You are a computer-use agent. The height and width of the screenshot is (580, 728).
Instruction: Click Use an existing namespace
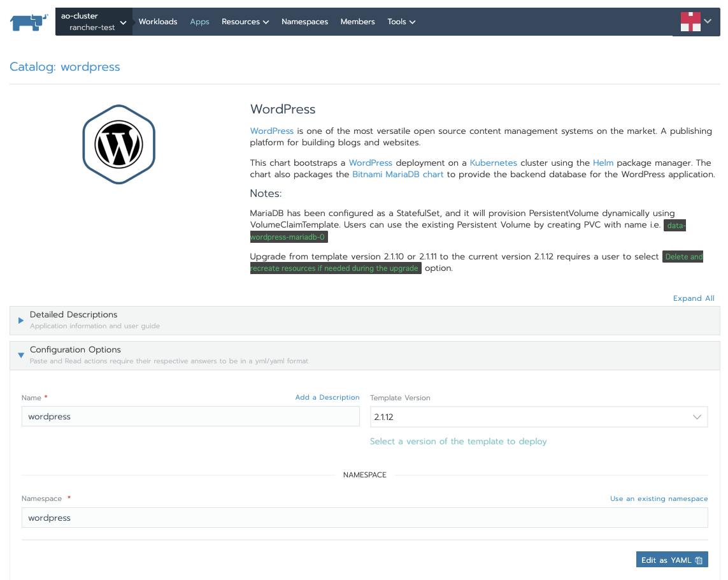[x=659, y=498]
